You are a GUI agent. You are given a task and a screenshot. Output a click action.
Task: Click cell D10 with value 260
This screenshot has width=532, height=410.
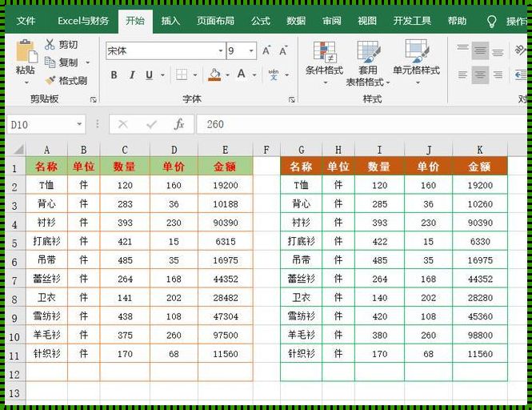174,335
